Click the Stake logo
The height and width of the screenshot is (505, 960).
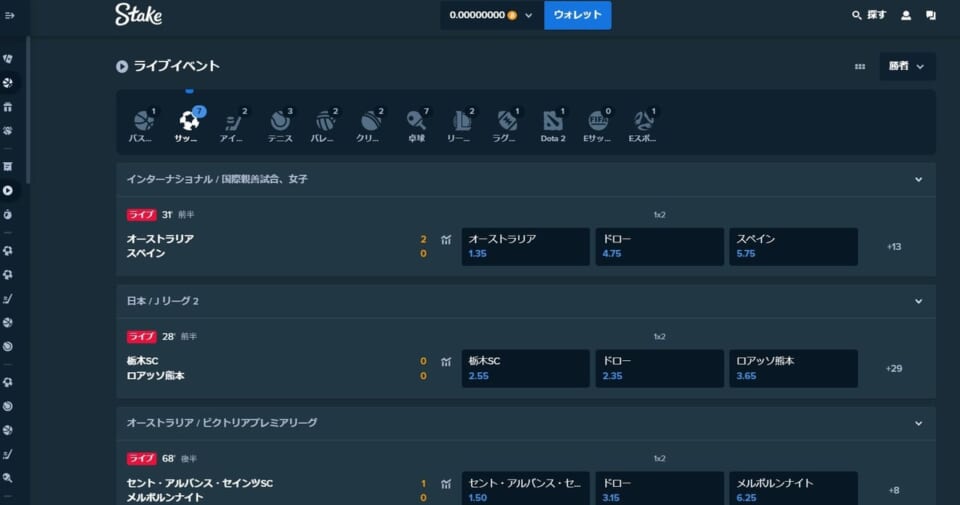tap(138, 15)
